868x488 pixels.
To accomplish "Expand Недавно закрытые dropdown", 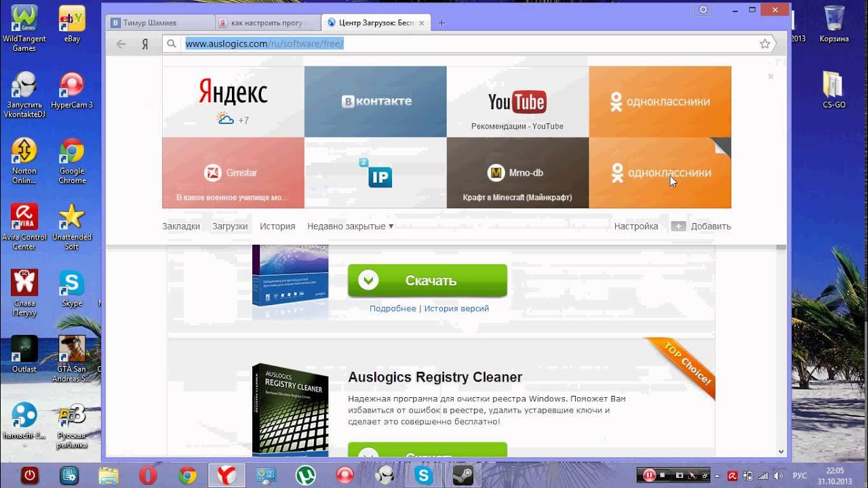I will 351,226.
